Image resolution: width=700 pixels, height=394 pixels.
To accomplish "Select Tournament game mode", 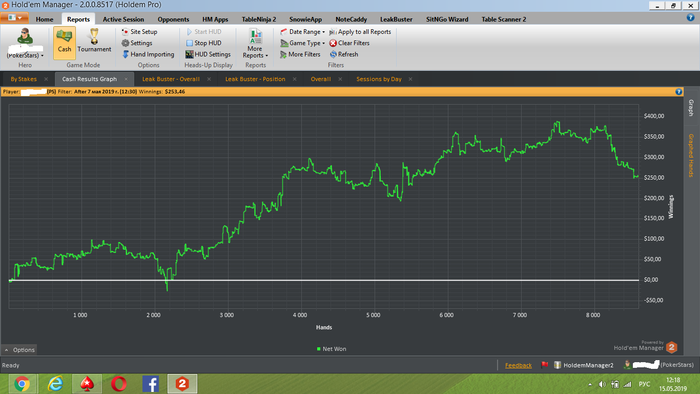I will click(94, 41).
